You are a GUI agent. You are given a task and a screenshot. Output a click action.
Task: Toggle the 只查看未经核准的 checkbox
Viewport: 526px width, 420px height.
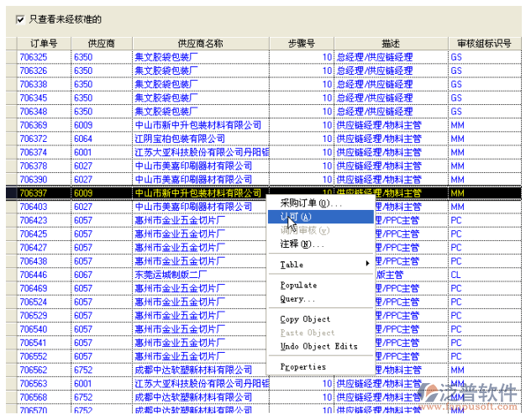[21, 18]
